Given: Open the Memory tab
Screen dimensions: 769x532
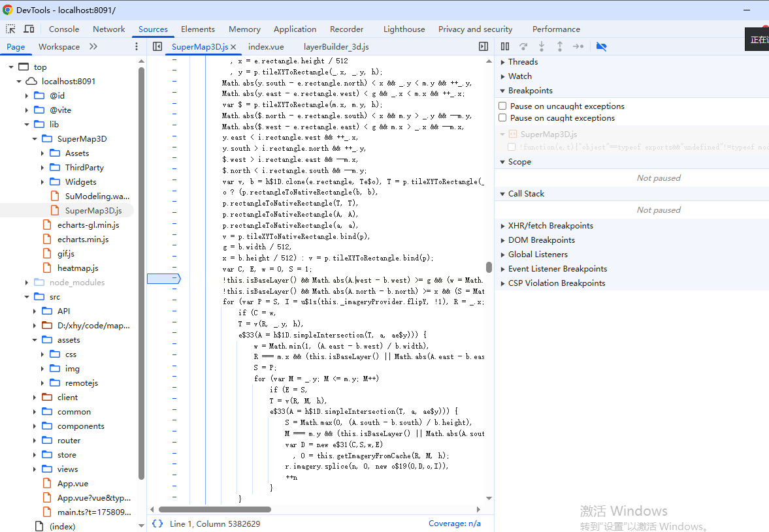Looking at the screenshot, I should [244, 29].
